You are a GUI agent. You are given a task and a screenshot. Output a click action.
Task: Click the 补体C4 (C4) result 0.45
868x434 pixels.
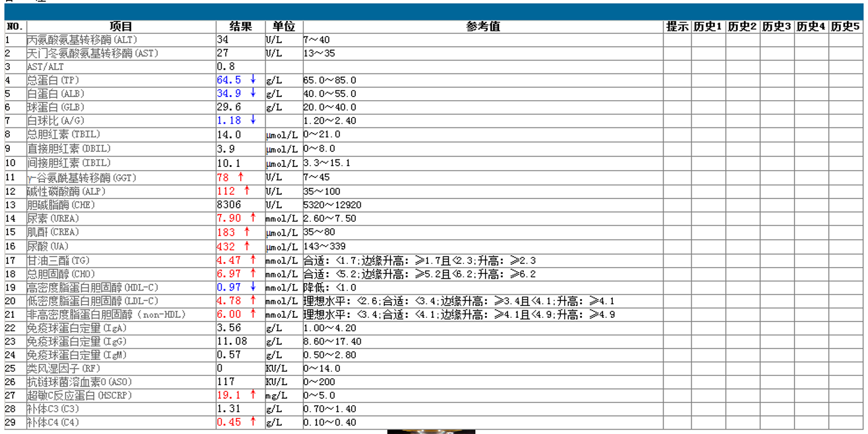point(229,423)
